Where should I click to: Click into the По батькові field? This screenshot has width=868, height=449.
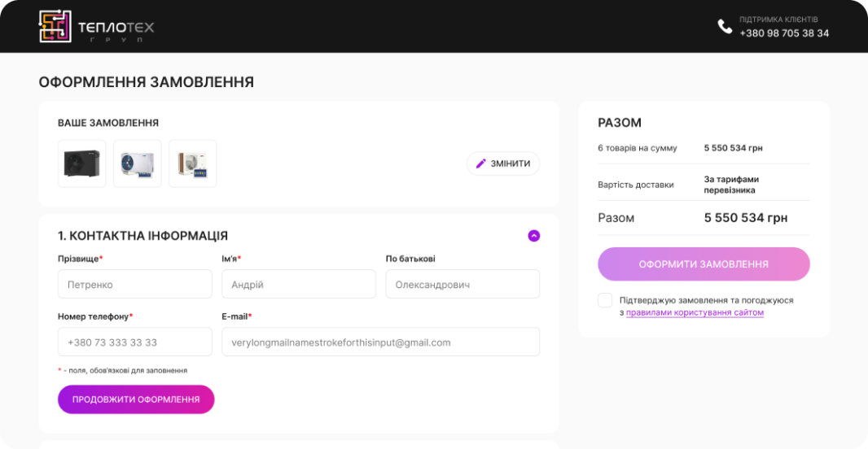click(x=462, y=285)
